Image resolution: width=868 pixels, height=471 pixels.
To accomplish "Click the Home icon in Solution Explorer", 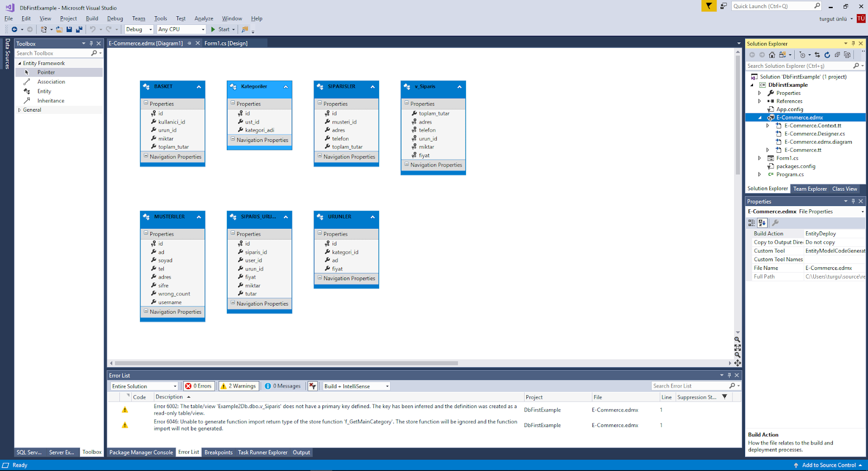I will [x=772, y=55].
